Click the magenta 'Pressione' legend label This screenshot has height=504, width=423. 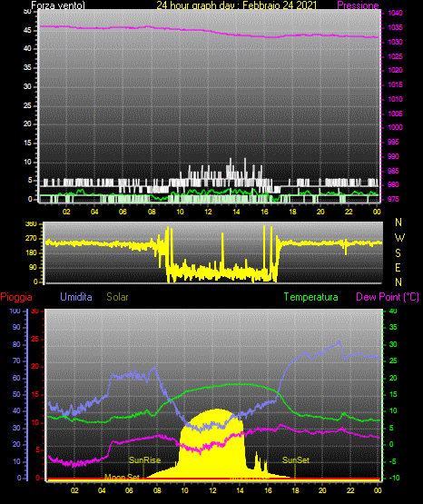358,5
